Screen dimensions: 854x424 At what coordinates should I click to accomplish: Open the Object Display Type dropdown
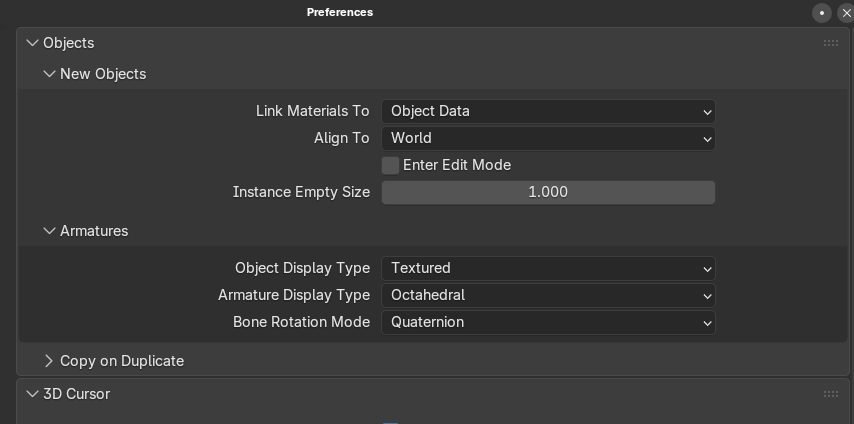pyautogui.click(x=548, y=268)
